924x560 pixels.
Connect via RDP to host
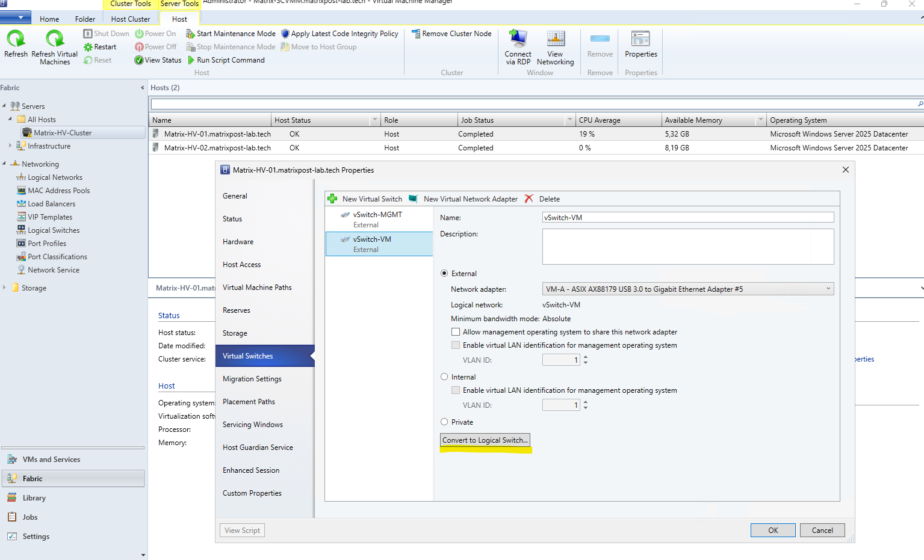518,48
